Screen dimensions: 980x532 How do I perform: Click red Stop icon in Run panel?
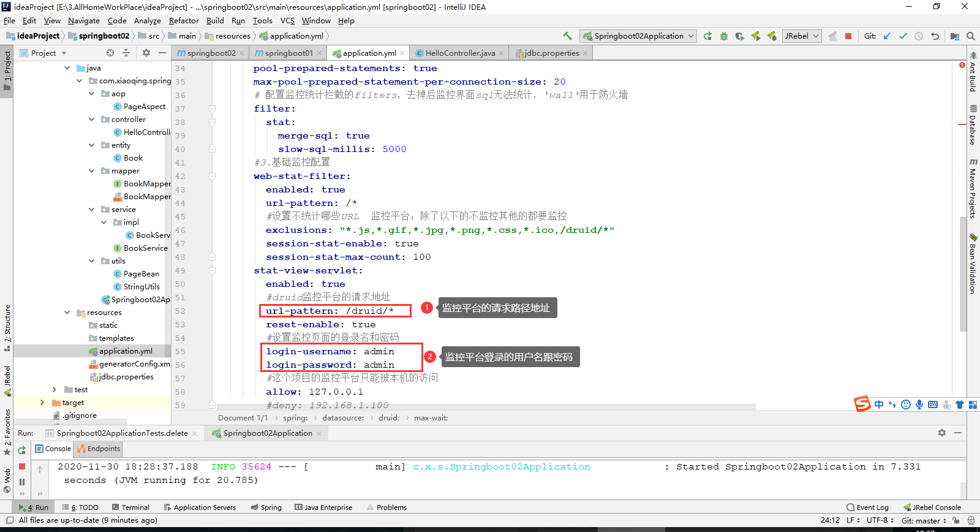click(x=22, y=466)
